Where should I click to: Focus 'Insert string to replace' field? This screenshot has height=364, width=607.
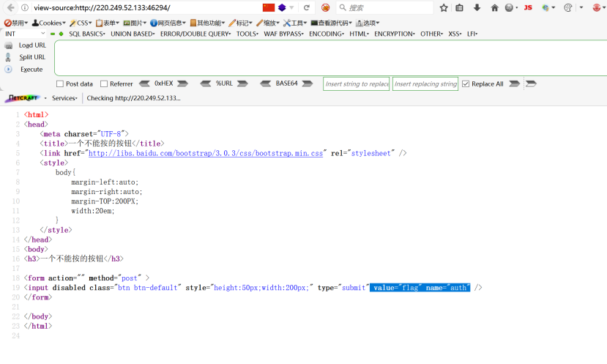pos(356,83)
